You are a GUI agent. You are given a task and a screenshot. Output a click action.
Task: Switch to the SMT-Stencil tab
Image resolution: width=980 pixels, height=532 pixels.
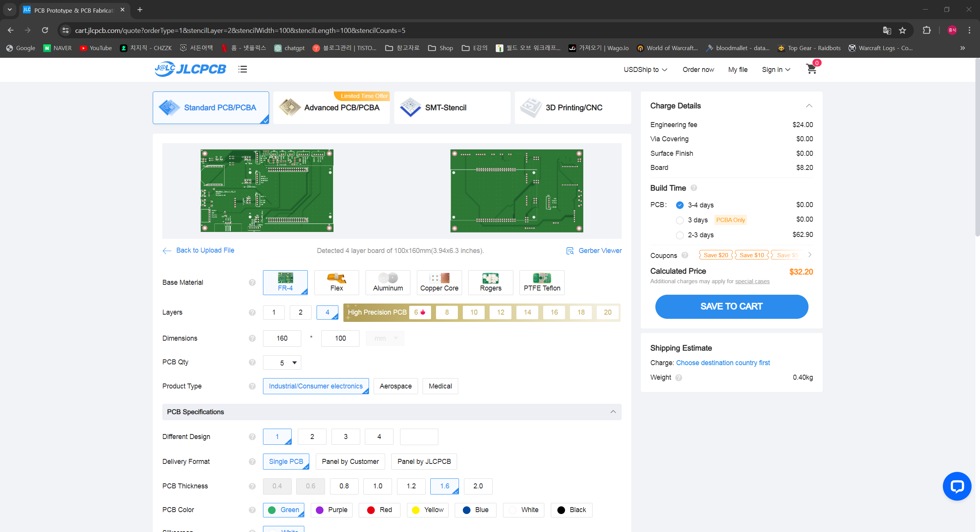tap(452, 108)
